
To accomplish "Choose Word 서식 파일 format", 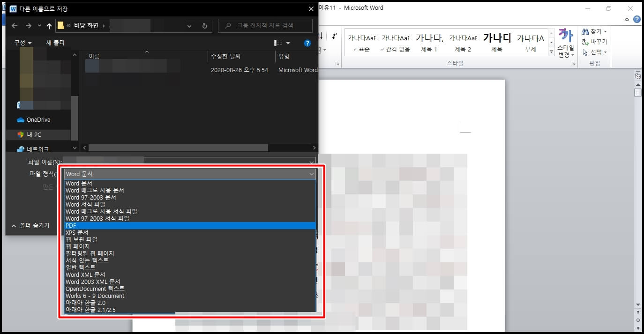I will click(190, 204).
